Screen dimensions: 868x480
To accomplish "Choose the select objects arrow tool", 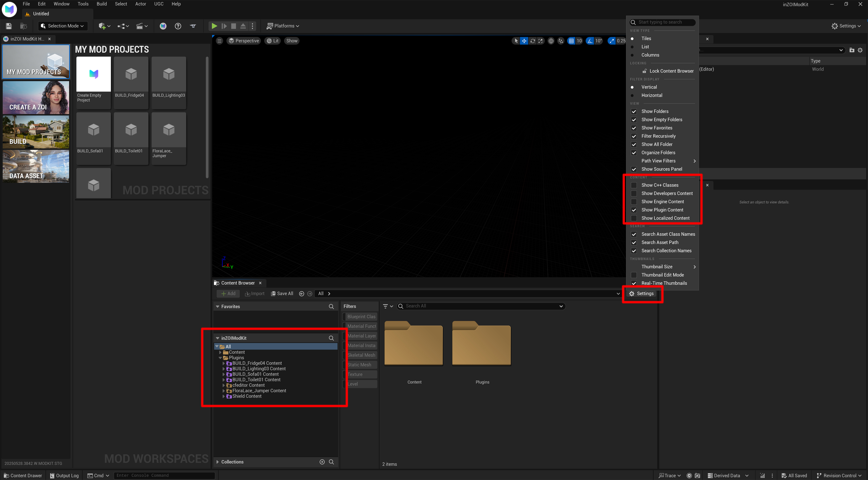I will point(516,41).
